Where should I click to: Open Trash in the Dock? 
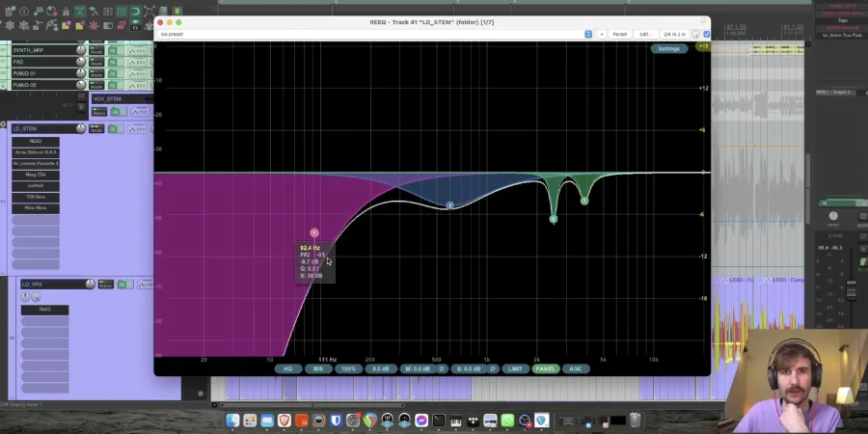click(635, 420)
